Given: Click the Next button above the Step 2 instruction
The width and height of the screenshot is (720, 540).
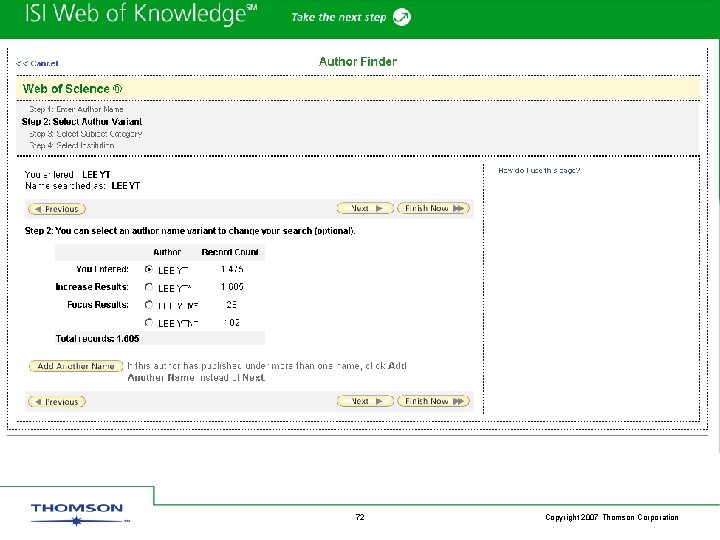Looking at the screenshot, I should 365,208.
